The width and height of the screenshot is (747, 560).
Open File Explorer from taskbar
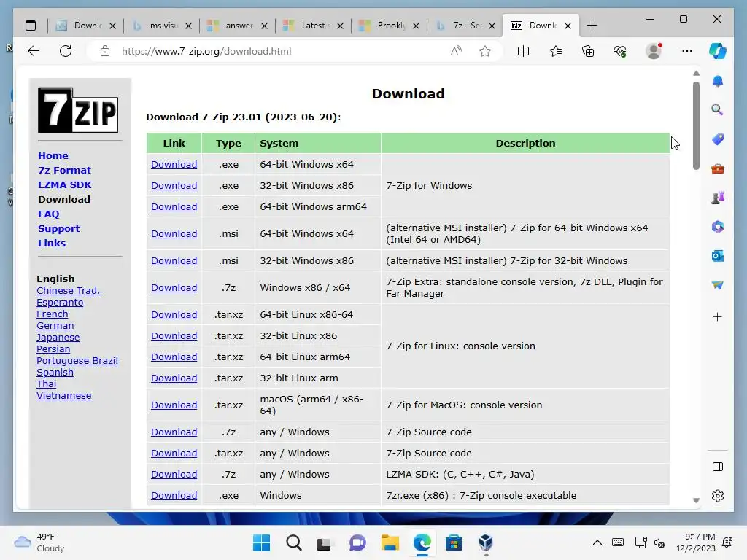[390, 542]
